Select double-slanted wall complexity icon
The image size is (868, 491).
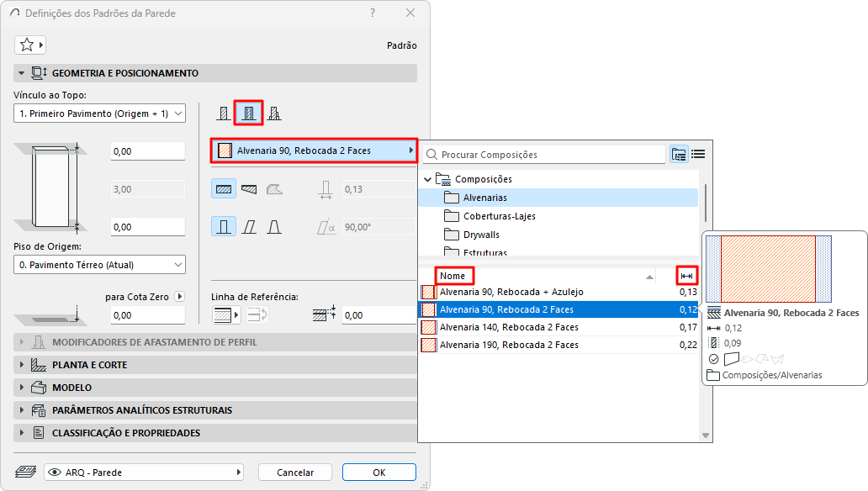(274, 227)
